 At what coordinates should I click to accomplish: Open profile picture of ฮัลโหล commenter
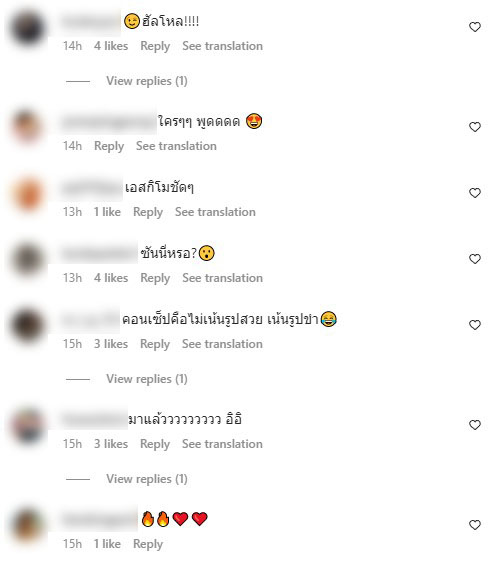click(x=28, y=28)
